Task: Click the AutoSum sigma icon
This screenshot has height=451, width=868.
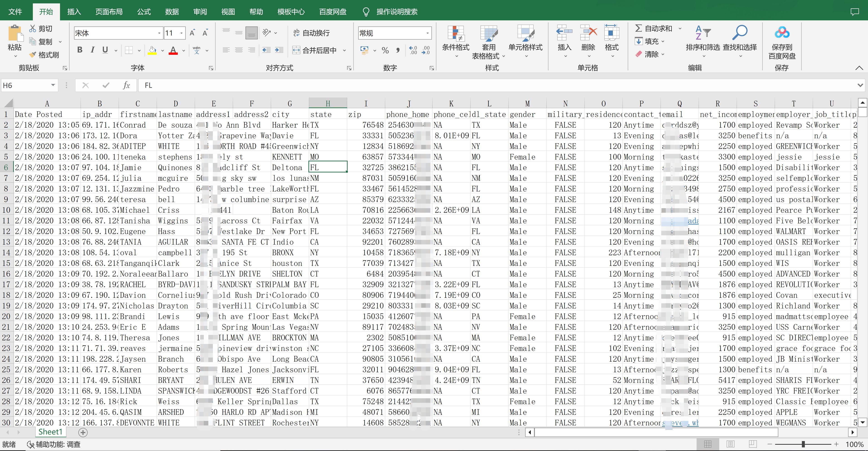Action: point(638,28)
